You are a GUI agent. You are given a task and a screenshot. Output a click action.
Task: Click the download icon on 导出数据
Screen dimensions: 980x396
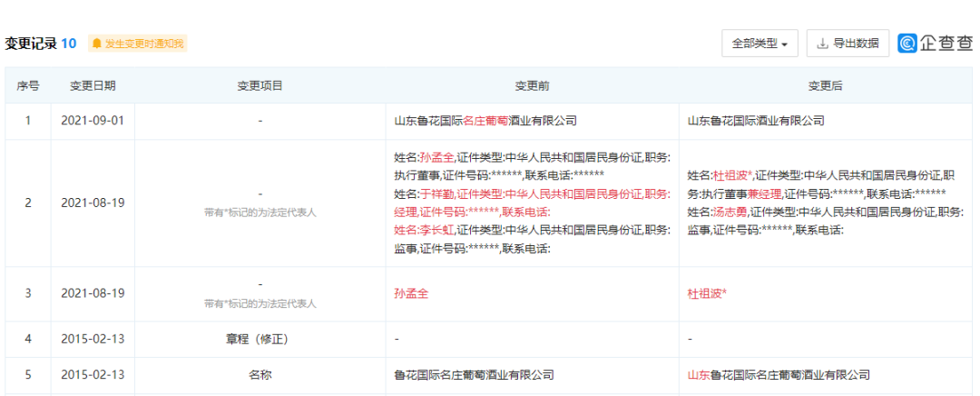[822, 44]
